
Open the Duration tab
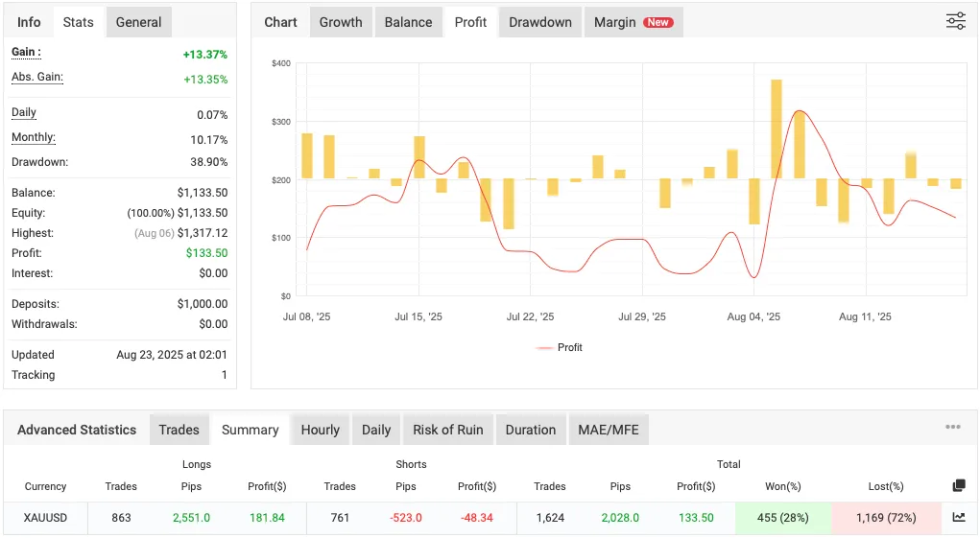530,430
